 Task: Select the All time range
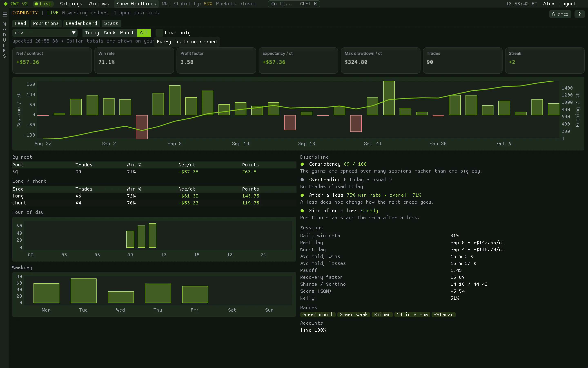(x=144, y=33)
